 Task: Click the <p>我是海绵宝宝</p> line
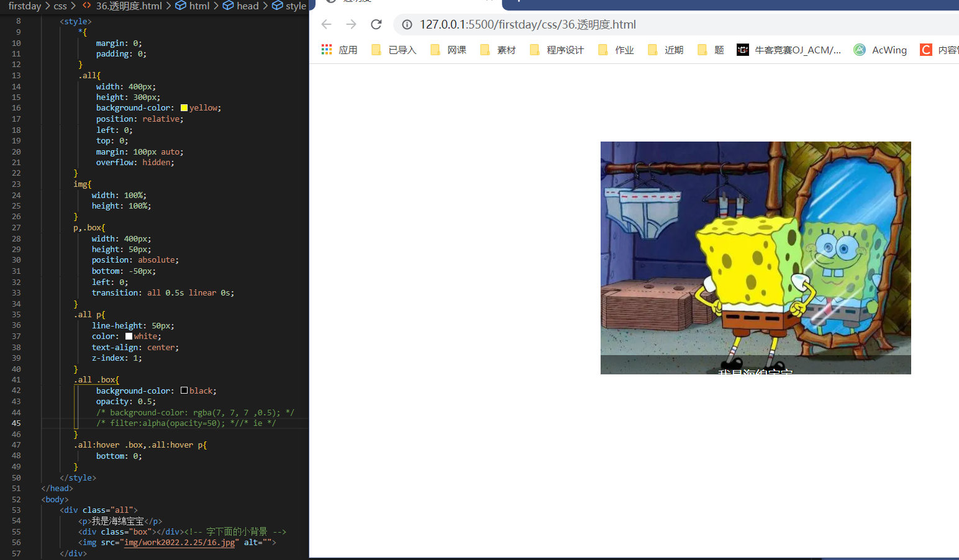pos(120,522)
